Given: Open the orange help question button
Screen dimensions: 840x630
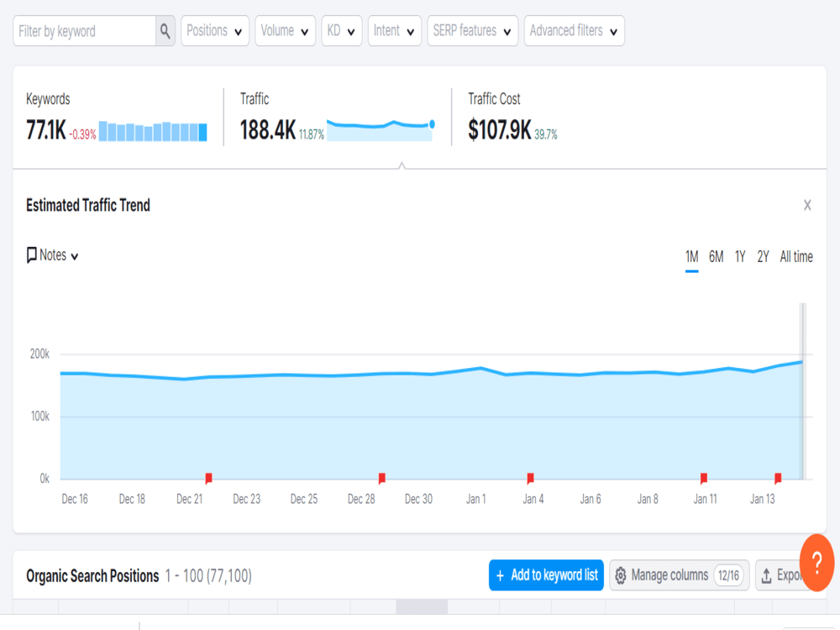Looking at the screenshot, I should pyautogui.click(x=816, y=563).
